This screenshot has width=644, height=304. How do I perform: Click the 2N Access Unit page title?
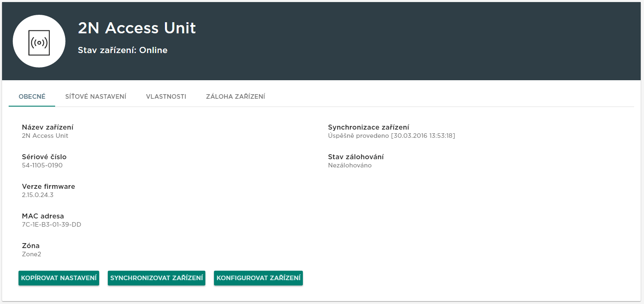[137, 28]
